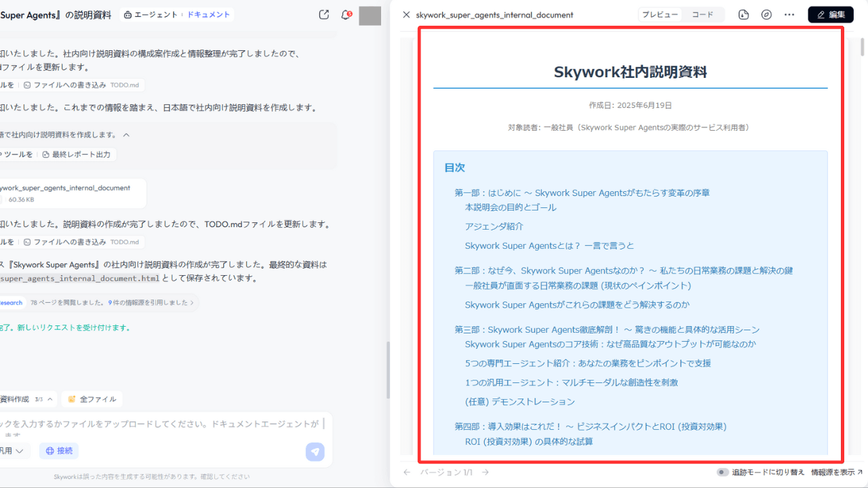Open the gray user avatar menu

370,16
